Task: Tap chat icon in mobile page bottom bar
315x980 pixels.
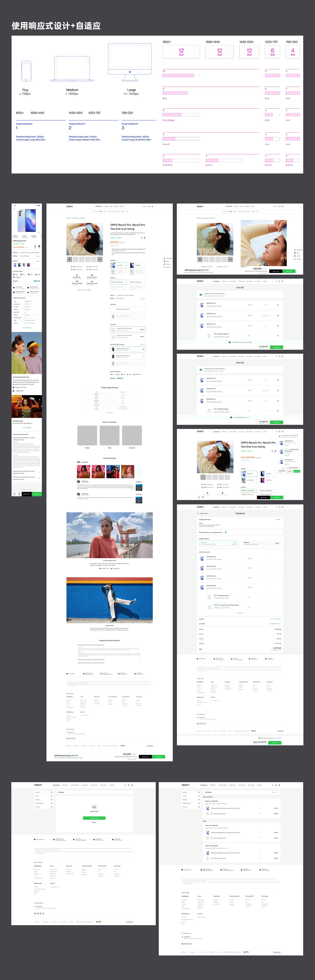Action: (x=15, y=494)
